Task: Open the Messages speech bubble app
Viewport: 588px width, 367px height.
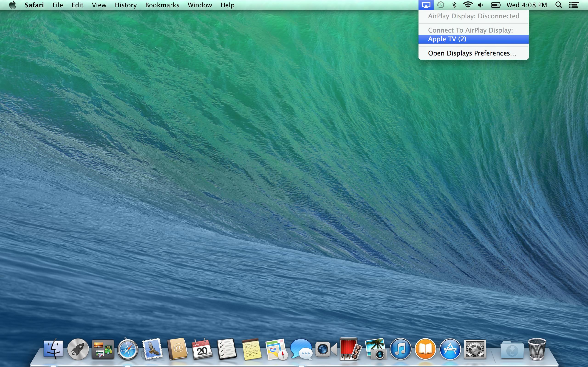Action: 301,350
